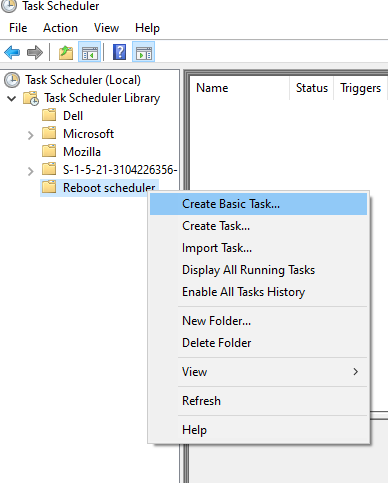Select Import Task... option
Screen dimensions: 388x483
[x=258, y=248]
